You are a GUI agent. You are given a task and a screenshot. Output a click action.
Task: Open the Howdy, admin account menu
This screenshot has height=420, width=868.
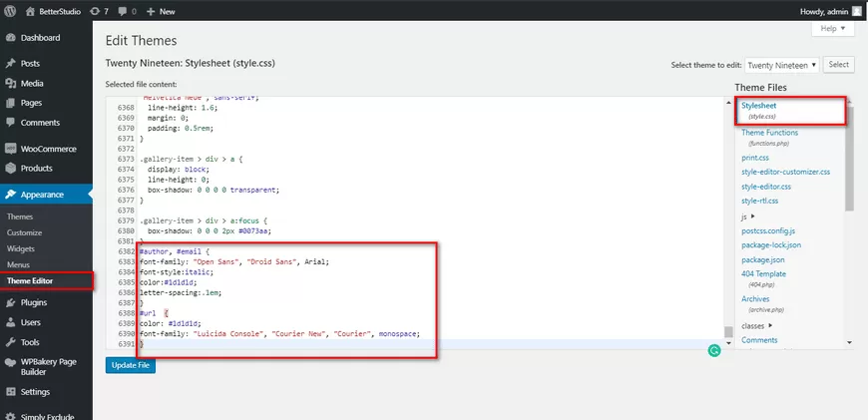click(831, 11)
